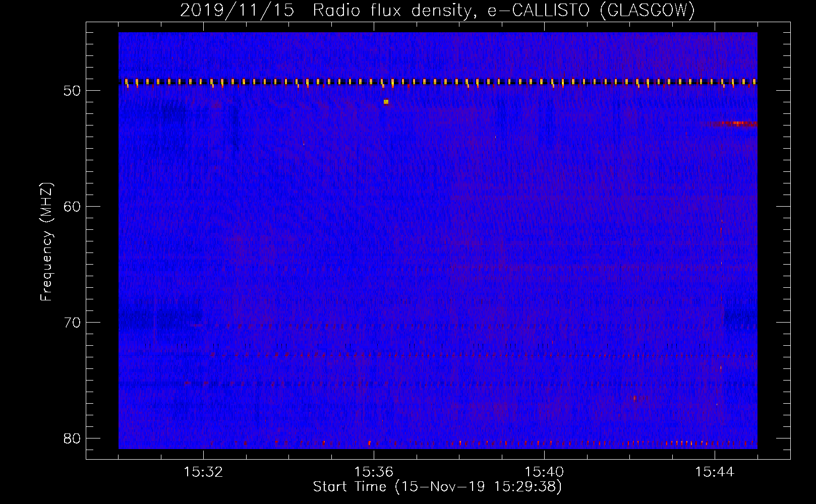This screenshot has width=816, height=504.
Task: Click the 15:44 time tick label
Action: (715, 472)
